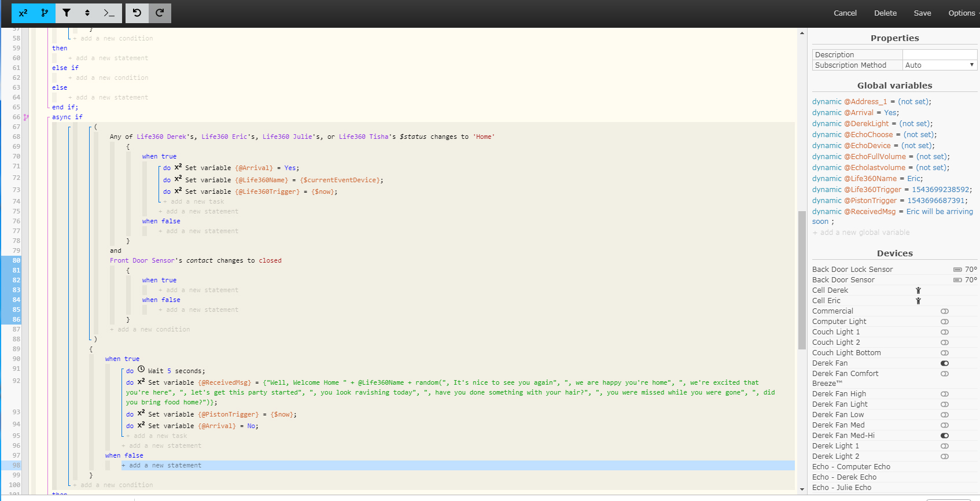
Task: Click x² icon of Set variable @ReceivedMsg
Action: [x=141, y=381]
